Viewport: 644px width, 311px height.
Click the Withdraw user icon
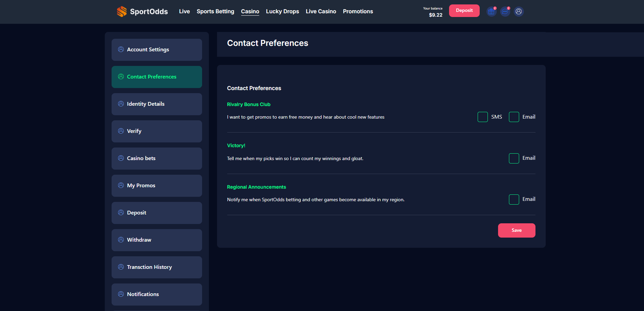coord(121,240)
